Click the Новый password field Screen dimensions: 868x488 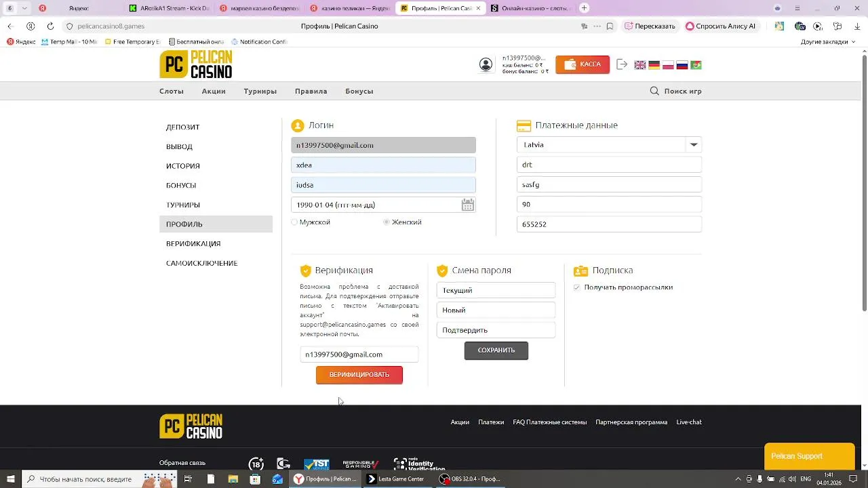[496, 310]
